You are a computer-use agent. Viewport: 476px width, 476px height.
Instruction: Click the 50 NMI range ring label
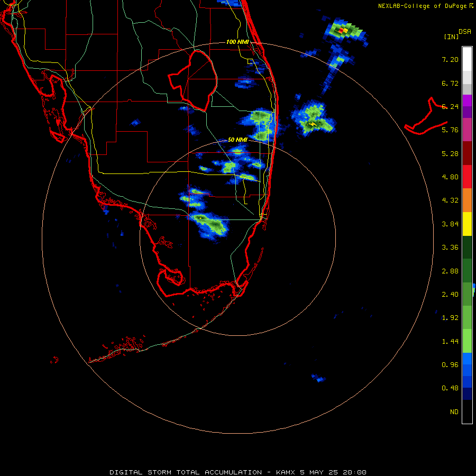(237, 140)
